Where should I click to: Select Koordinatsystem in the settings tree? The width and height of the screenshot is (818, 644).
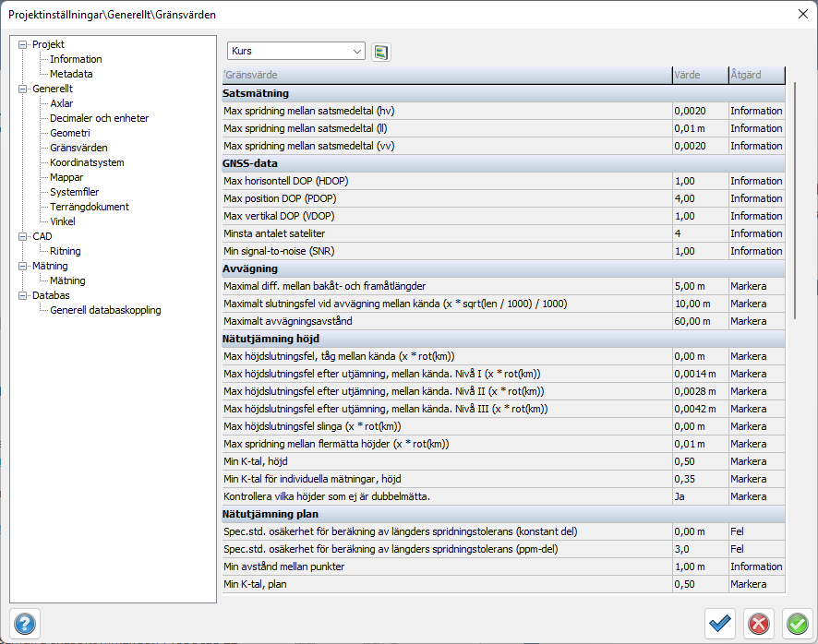[87, 162]
